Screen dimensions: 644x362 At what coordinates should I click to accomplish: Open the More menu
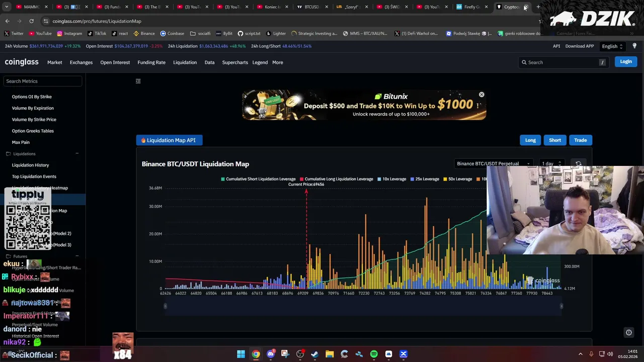[x=278, y=62]
